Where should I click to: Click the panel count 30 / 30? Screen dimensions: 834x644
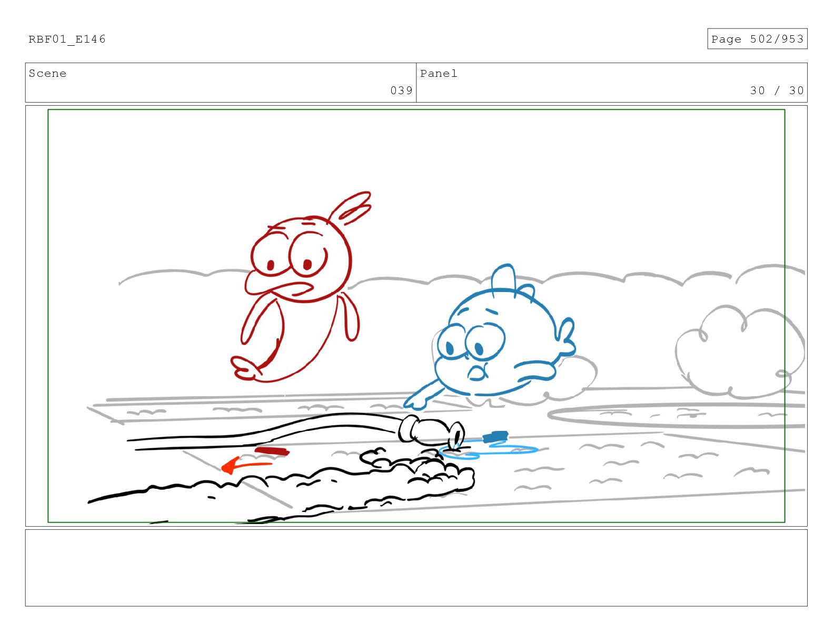[x=777, y=90]
